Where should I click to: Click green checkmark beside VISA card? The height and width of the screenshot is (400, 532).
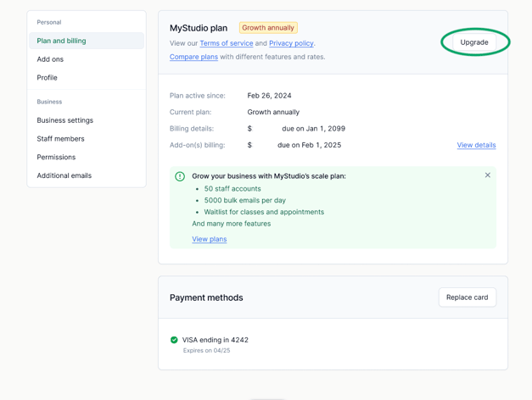click(x=175, y=340)
